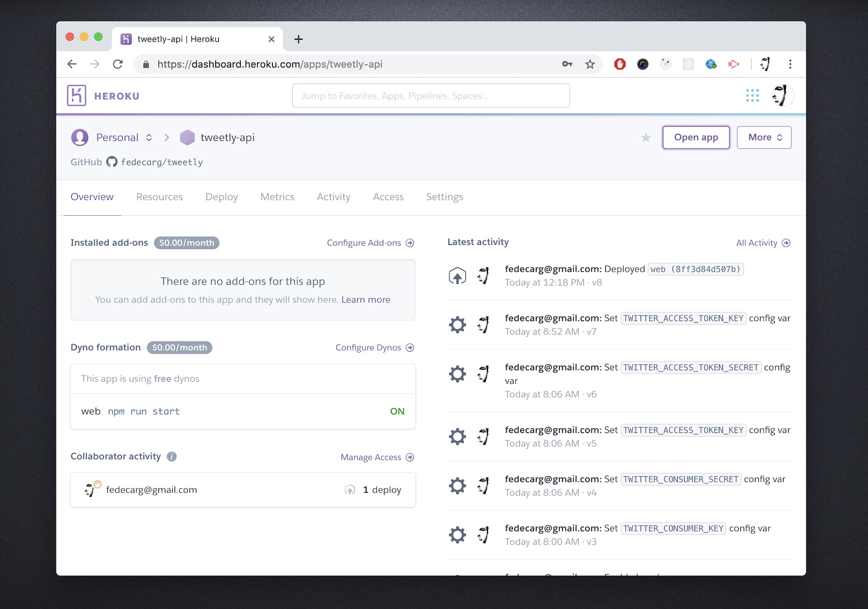Click the GitHub octocat icon
Screen dimensions: 868x609
112,162
